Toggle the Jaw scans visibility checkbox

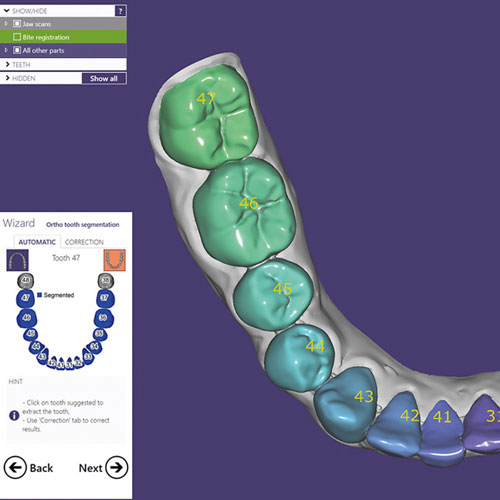point(17,24)
